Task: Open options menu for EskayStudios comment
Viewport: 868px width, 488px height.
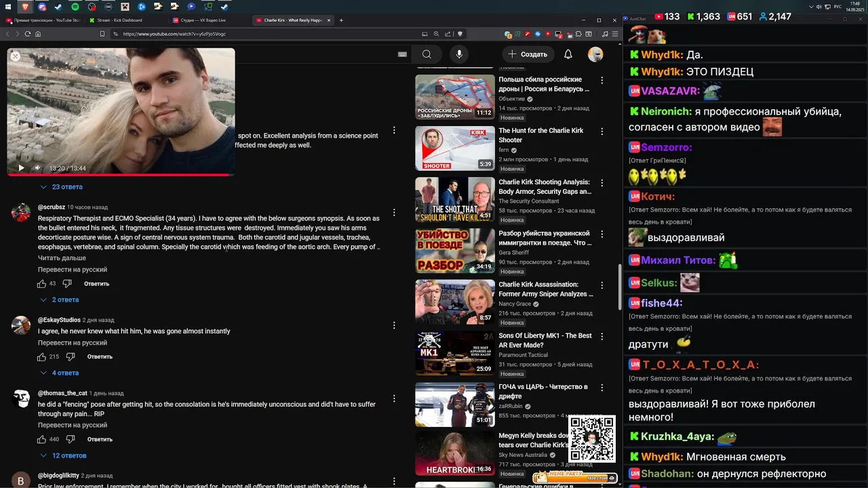Action: [394, 325]
